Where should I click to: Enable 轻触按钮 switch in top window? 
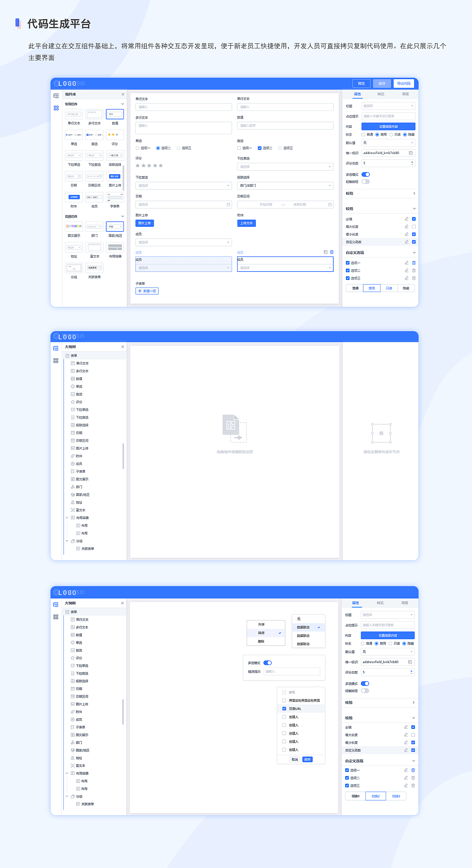(x=366, y=182)
